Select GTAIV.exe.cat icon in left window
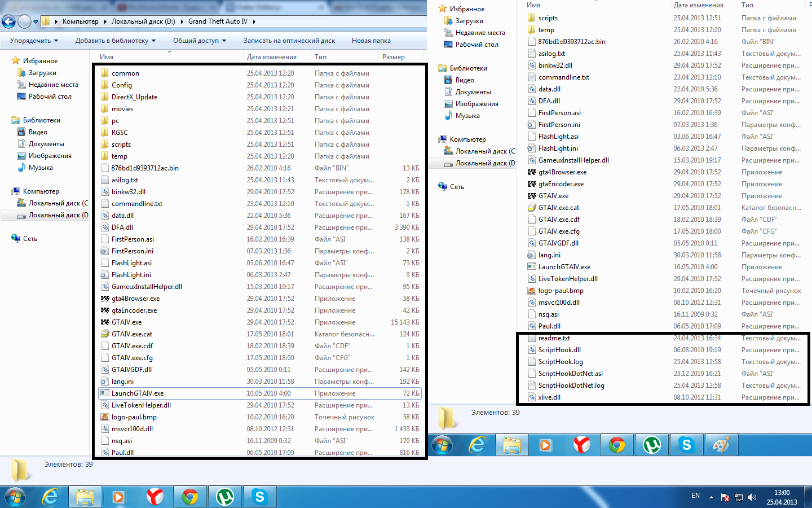This screenshot has width=812, height=508. [105, 334]
